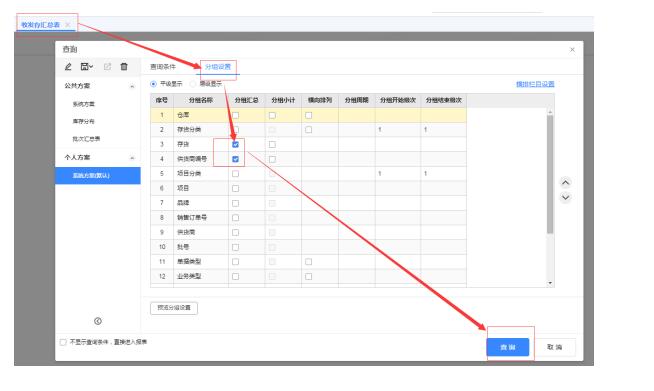Check 分组汇总 checkbox in row 12 业务类型

[236, 277]
